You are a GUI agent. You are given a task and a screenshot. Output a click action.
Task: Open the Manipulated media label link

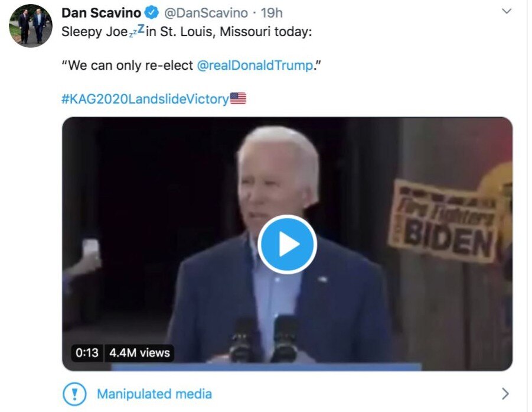coord(154,394)
